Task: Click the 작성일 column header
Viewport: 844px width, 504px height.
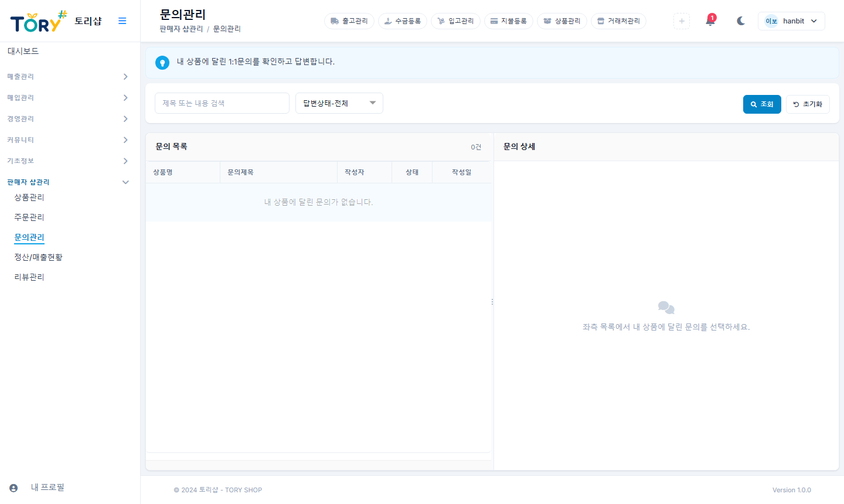Action: (462, 172)
